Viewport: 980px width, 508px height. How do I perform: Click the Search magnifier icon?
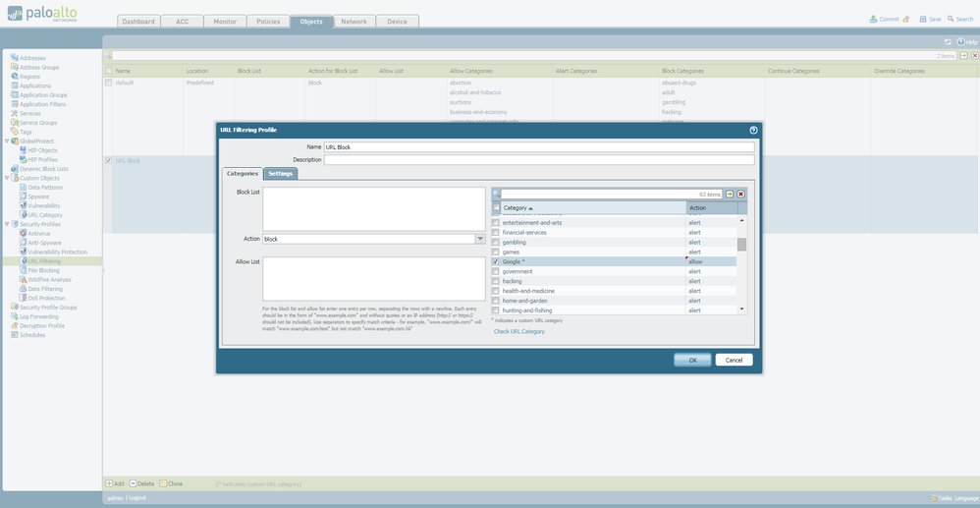(x=950, y=19)
